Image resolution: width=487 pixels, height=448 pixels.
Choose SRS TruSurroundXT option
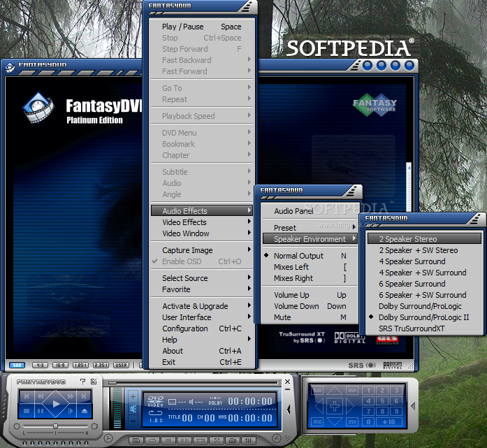point(424,328)
